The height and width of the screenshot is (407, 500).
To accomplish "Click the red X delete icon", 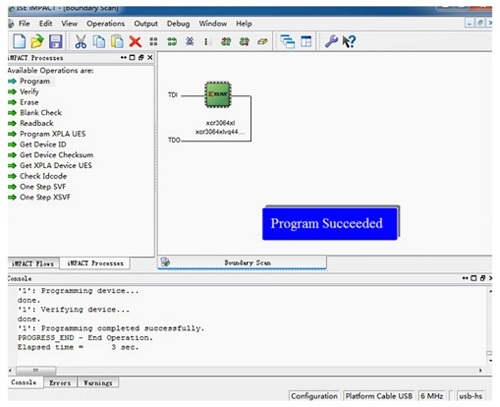I will (x=135, y=42).
